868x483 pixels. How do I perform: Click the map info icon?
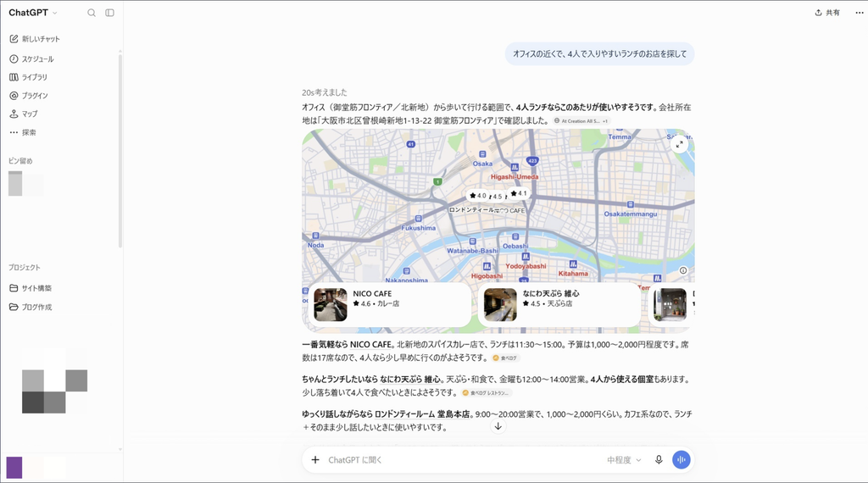click(x=683, y=270)
